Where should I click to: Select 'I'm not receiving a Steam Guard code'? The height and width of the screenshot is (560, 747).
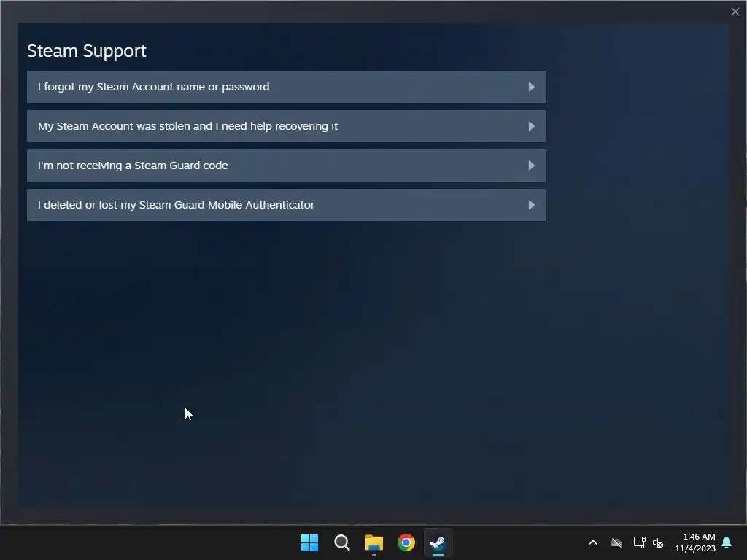tap(286, 166)
